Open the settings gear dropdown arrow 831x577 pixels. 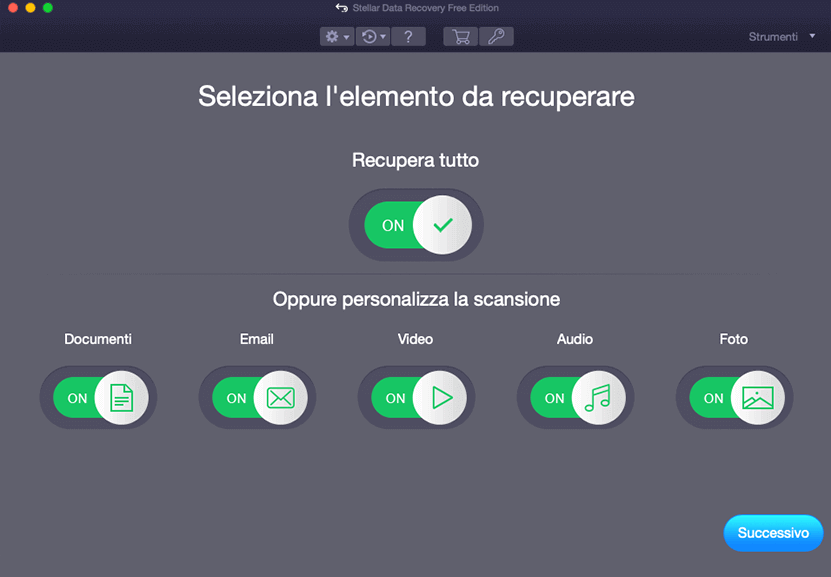(x=346, y=36)
